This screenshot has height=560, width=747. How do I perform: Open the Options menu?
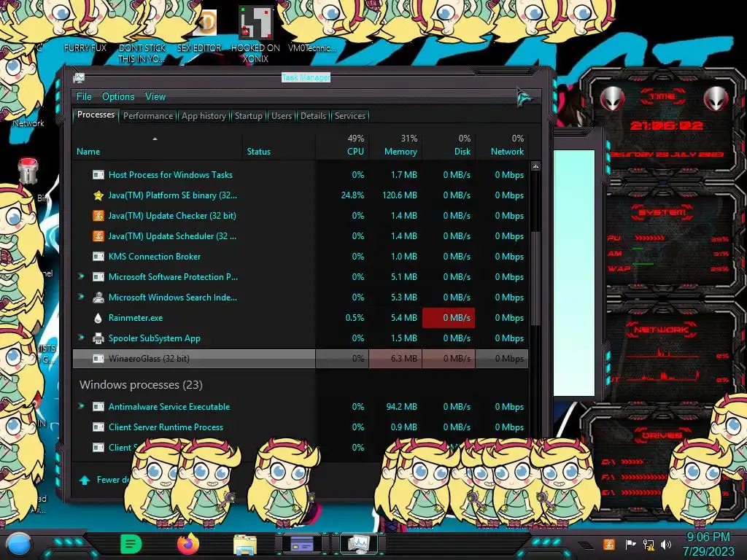point(118,97)
